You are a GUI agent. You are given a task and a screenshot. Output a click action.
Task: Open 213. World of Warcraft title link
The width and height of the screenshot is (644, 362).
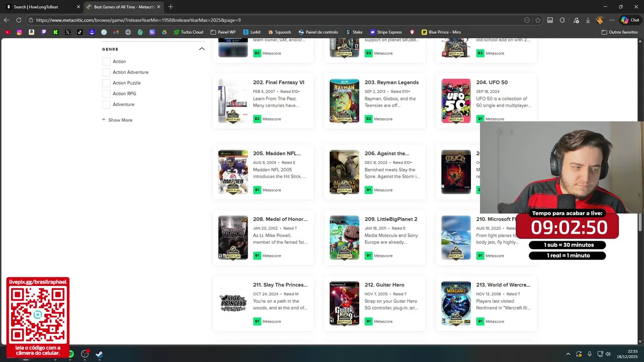click(503, 285)
